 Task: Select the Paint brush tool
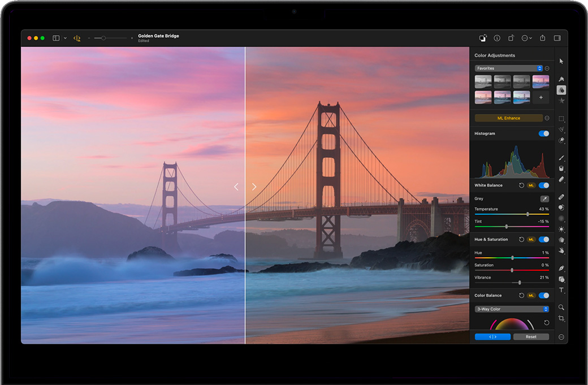(561, 158)
